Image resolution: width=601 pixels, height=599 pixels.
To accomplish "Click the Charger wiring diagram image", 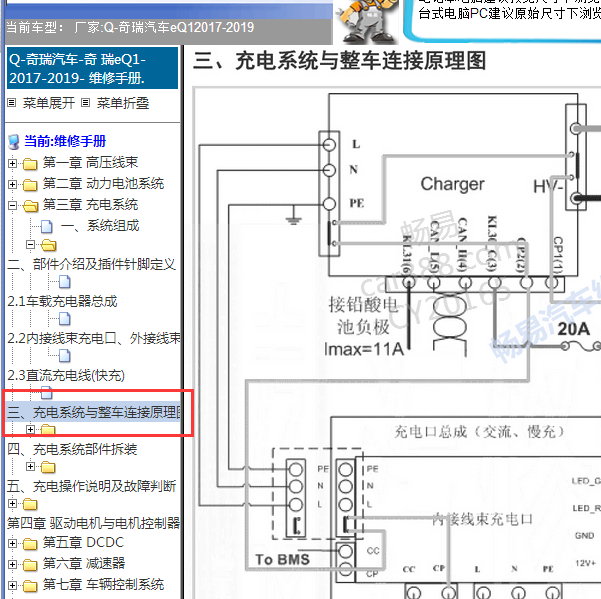I will click(397, 343).
